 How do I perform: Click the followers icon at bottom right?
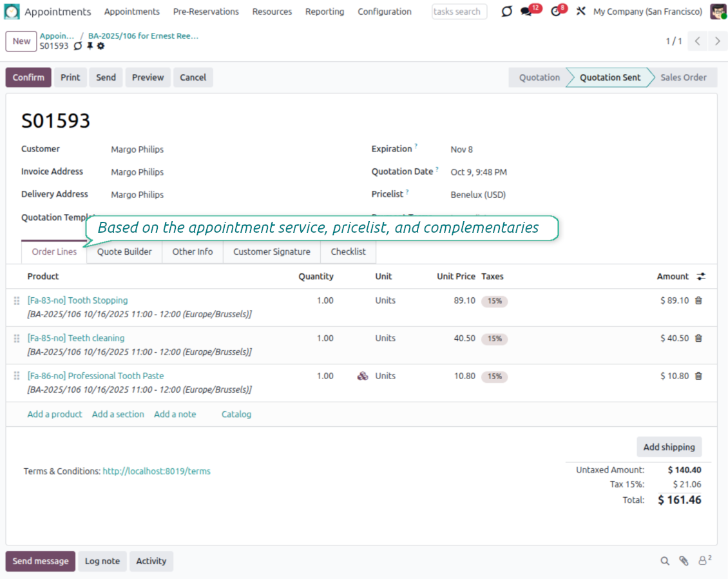[704, 560]
